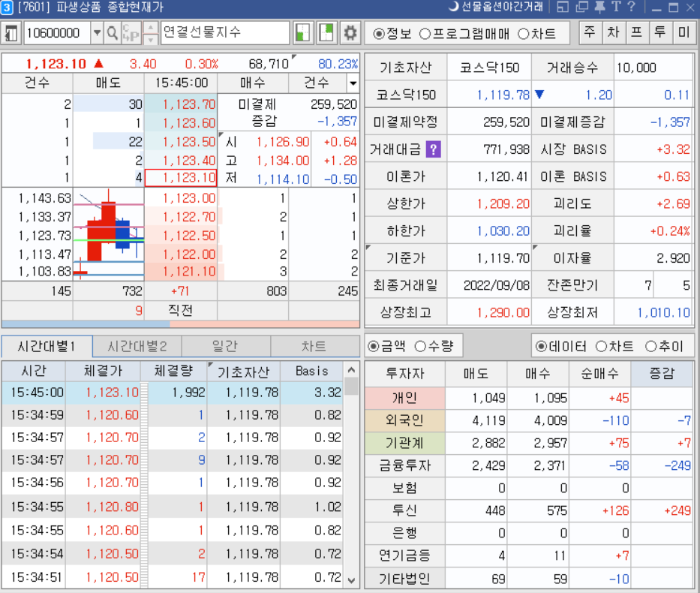This screenshot has width=700, height=593.
Task: Click the 기초자산 column header in the time table
Action: [244, 371]
